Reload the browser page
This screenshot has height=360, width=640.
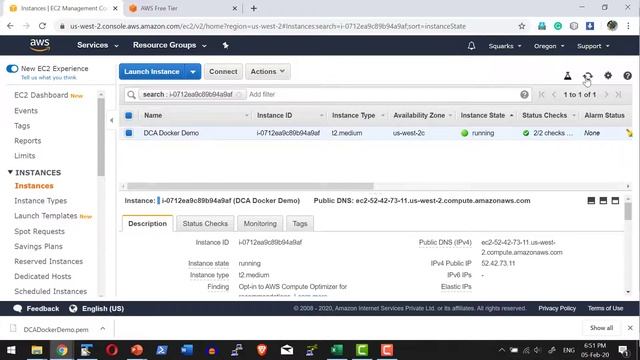coord(42,26)
